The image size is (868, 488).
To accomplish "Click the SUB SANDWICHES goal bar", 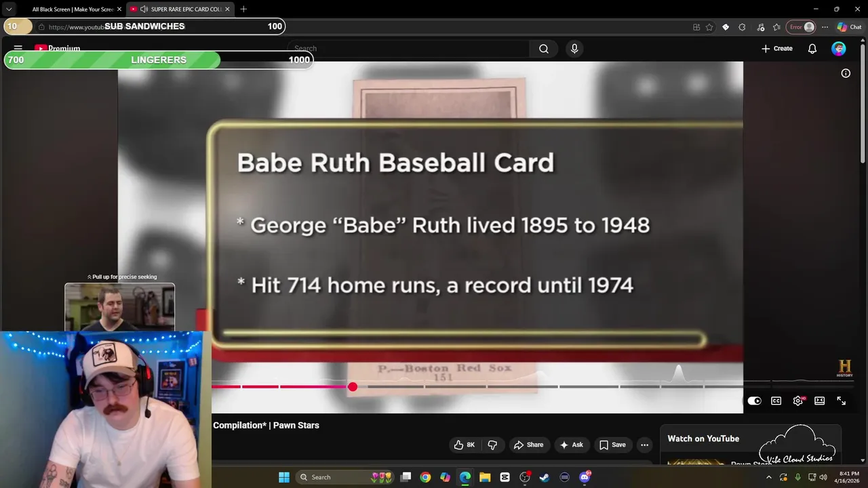I will pos(144,26).
